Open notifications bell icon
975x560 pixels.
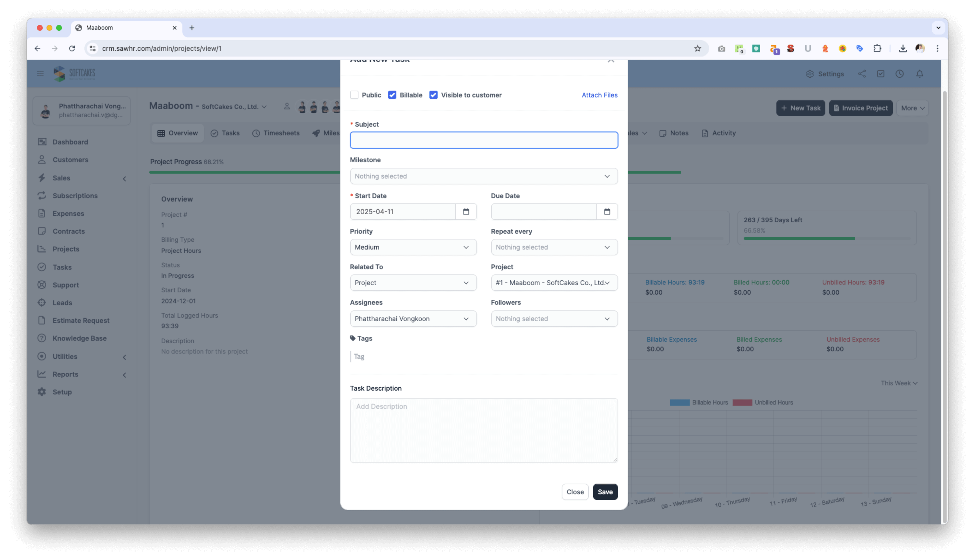[x=919, y=74]
